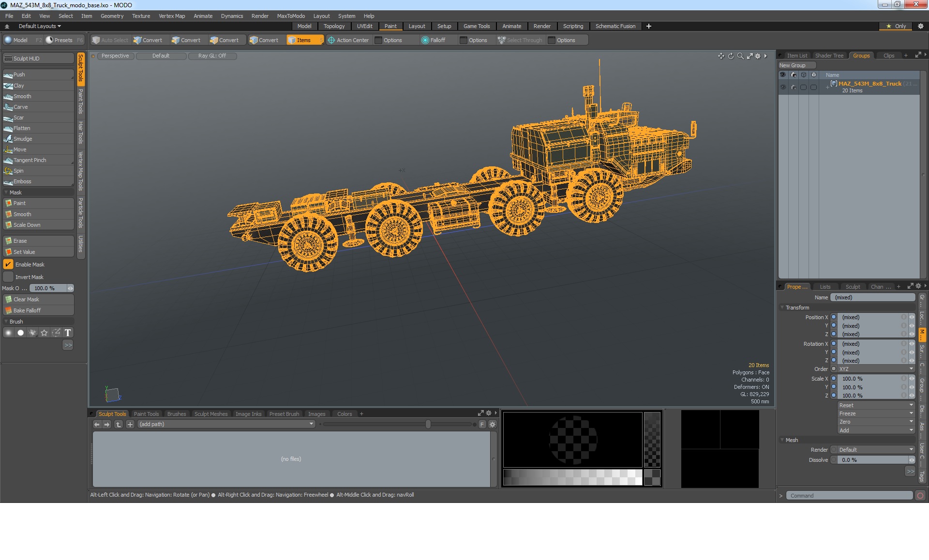Select the star-shaped brush tip

click(44, 333)
